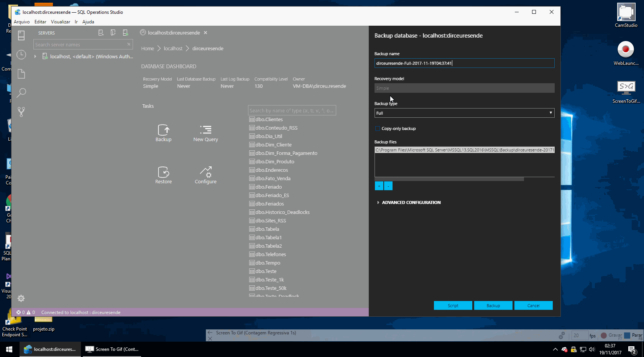Click the Cancel button
The height and width of the screenshot is (357, 644).
(534, 306)
